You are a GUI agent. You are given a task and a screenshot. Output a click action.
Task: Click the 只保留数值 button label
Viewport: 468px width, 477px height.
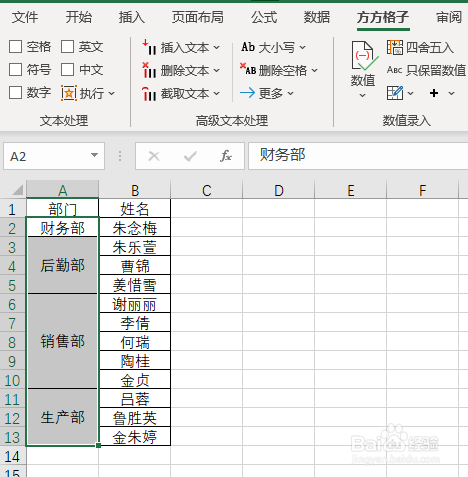(436, 70)
